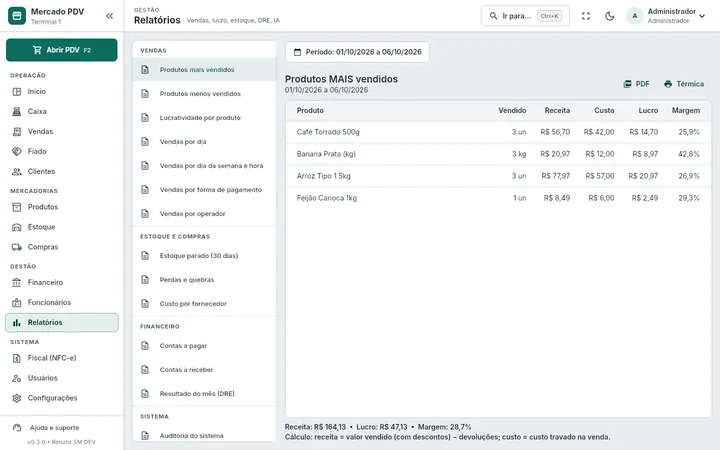Viewport: 720px width, 450px height.
Task: Open Fiado in the sidebar
Action: point(62,151)
